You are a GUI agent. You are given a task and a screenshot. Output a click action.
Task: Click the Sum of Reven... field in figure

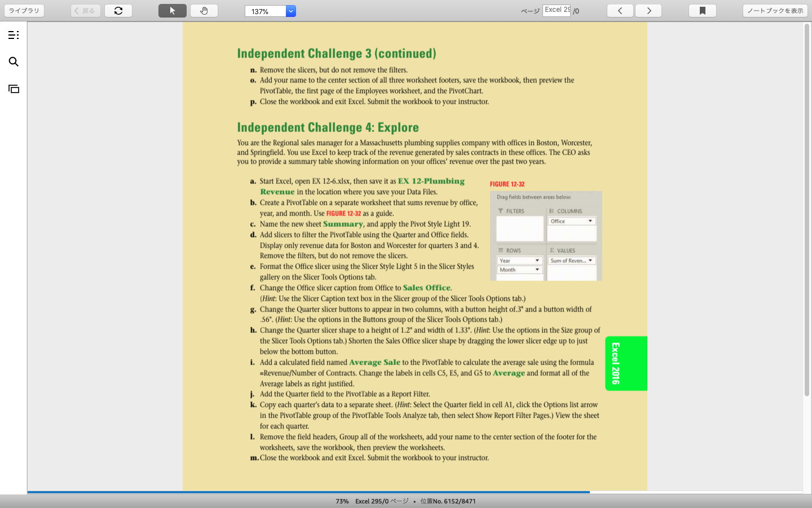572,261
